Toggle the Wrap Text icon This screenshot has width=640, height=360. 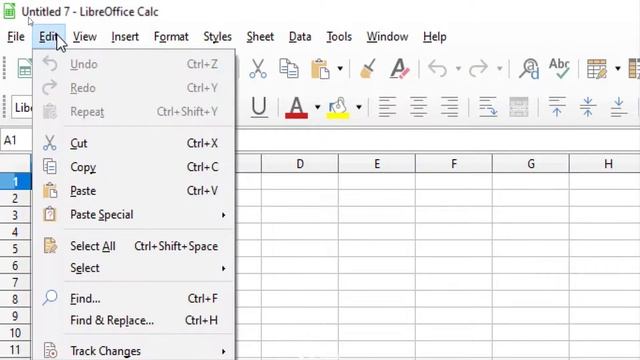tap(488, 107)
